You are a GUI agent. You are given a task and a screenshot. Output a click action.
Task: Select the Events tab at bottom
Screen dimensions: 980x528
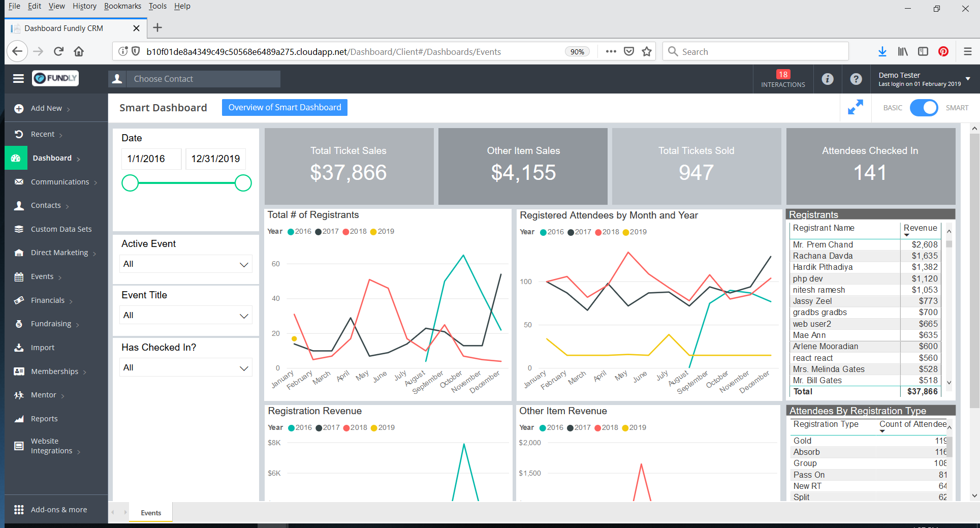pyautogui.click(x=151, y=513)
